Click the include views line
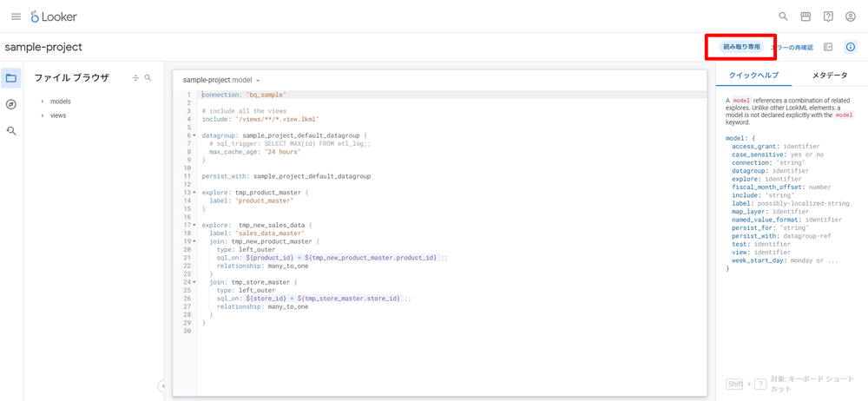The height and width of the screenshot is (401, 868). 260,119
